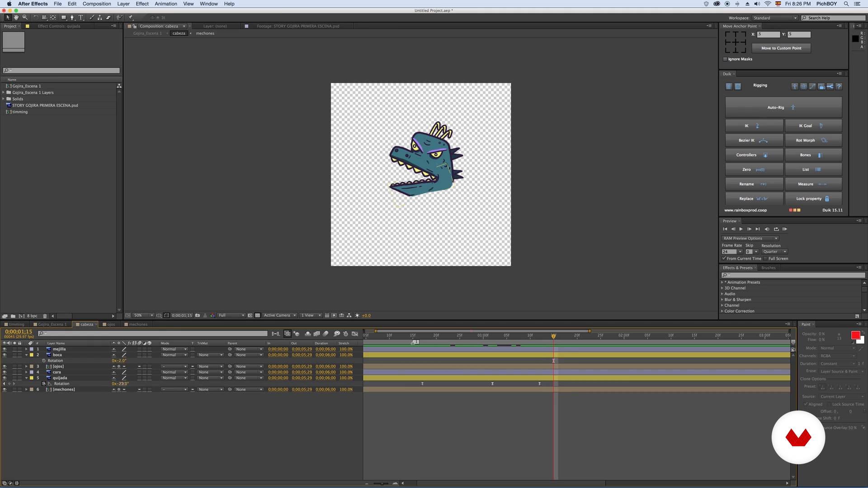Open the Animation menu
Screen dimensions: 868x488
pyautogui.click(x=165, y=4)
